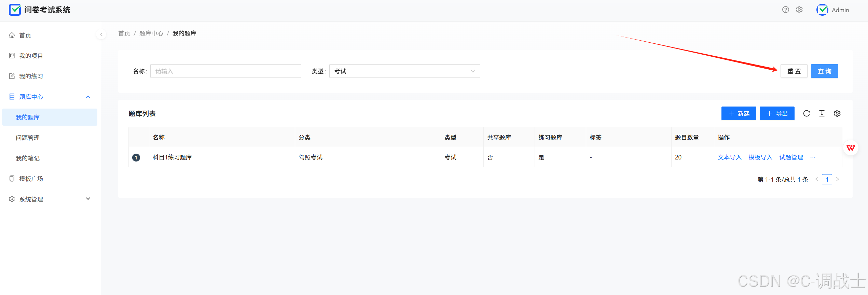
Task: Click the 首页 breadcrumb link
Action: click(124, 33)
